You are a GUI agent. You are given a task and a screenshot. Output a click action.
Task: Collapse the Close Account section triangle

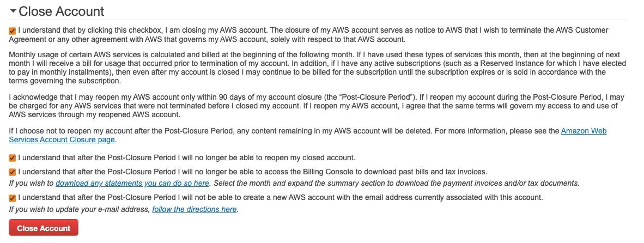click(13, 11)
